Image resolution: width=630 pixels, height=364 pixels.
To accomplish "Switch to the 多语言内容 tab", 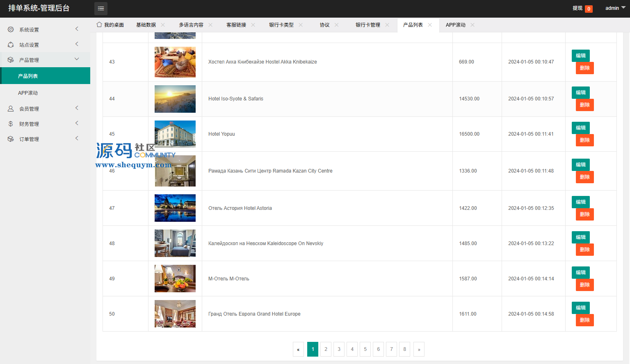I will coord(191,25).
